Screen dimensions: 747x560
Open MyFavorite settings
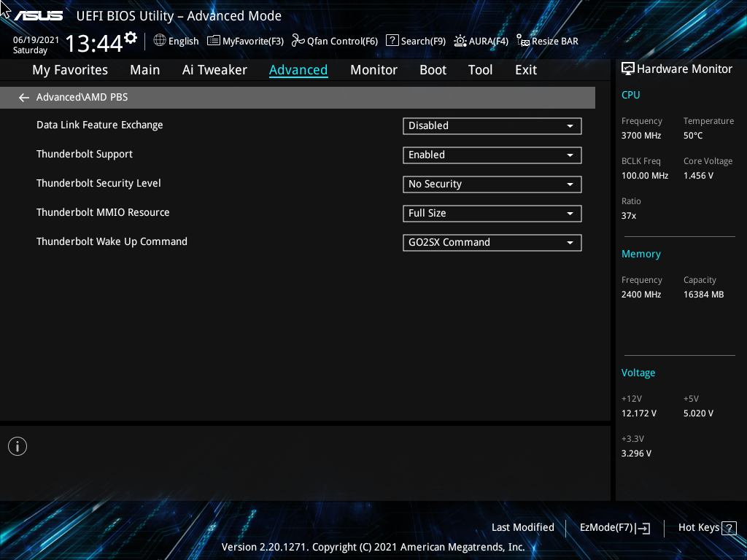[x=244, y=41]
